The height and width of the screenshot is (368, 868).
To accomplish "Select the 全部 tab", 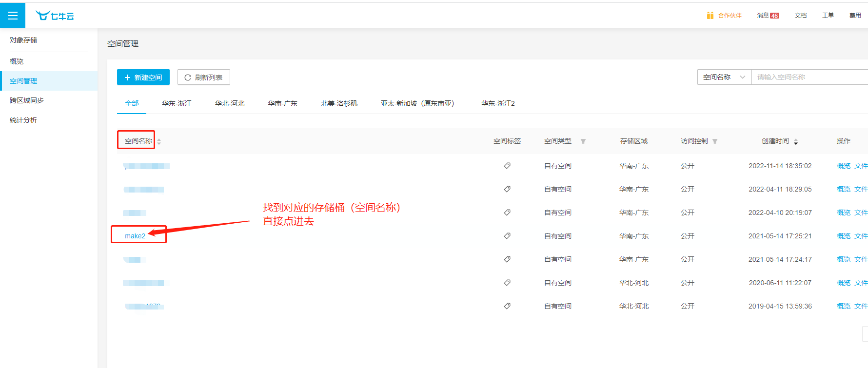I will [132, 103].
